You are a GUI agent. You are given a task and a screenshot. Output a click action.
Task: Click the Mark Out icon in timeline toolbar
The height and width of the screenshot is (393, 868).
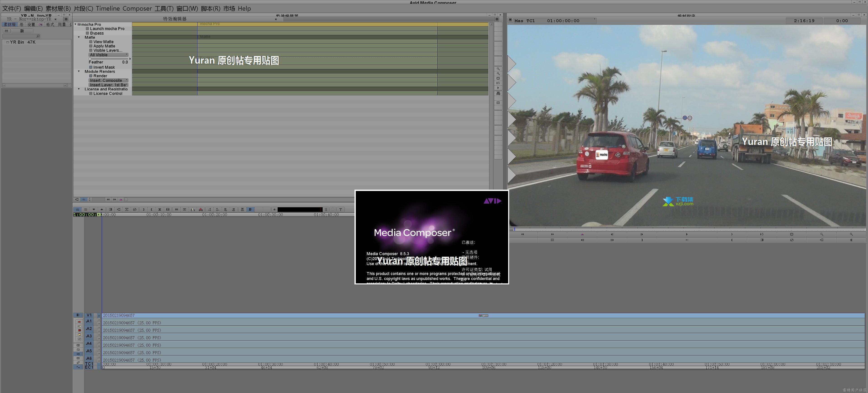click(x=152, y=209)
